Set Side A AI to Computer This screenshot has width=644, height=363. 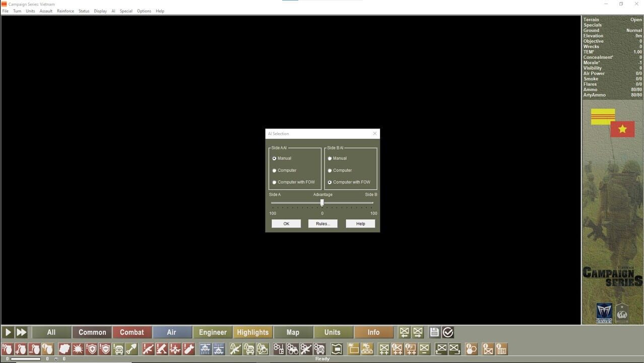tap(275, 170)
